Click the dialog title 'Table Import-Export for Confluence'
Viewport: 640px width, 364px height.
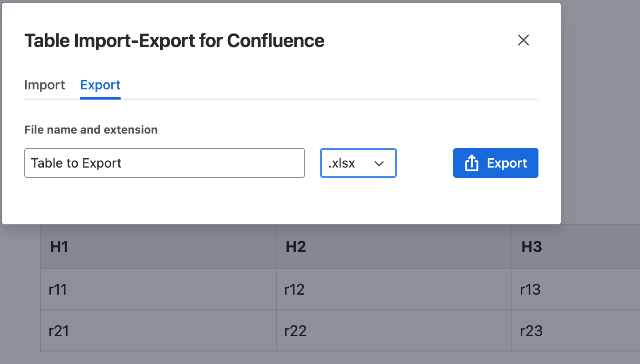pos(174,40)
